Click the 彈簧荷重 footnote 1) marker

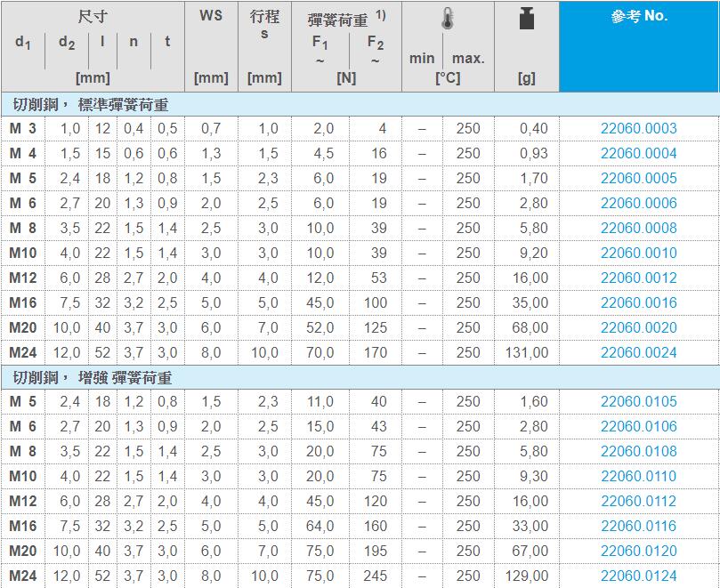tap(380, 15)
